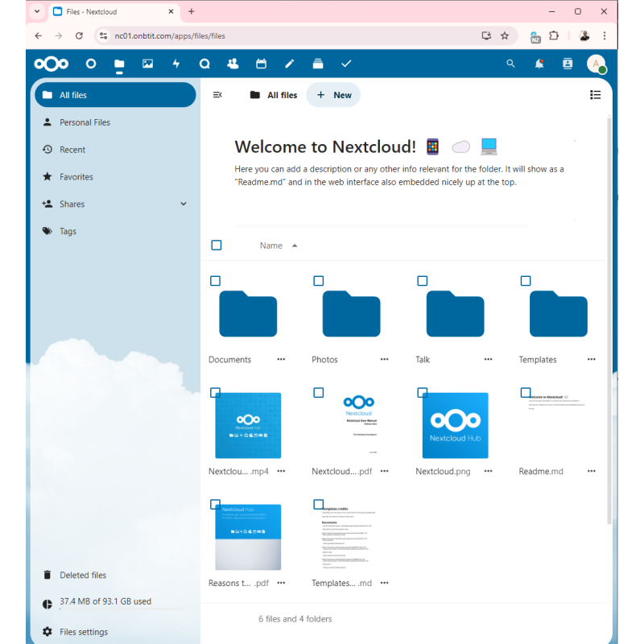Open the Deck app icon

click(x=318, y=64)
